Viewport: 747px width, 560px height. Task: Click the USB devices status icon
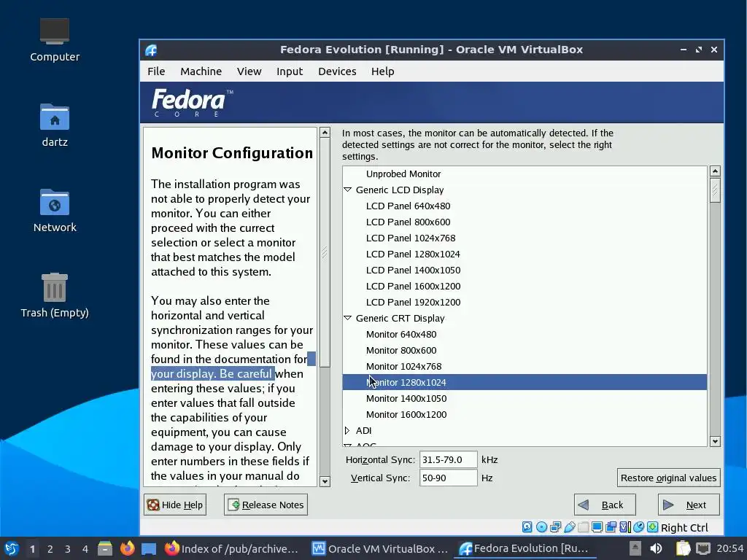click(569, 527)
